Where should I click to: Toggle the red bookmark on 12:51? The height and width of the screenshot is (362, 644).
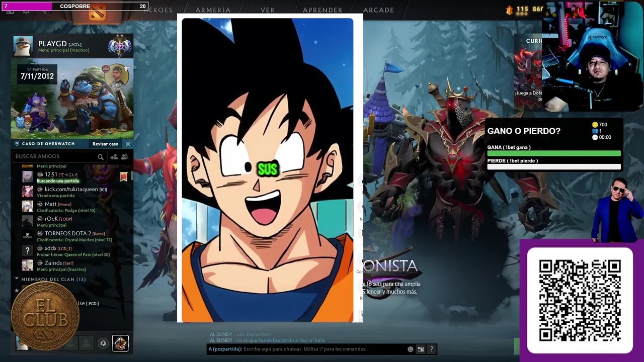pos(123,176)
